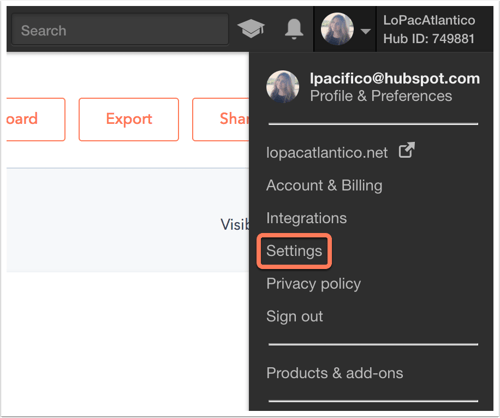This screenshot has width=500, height=418.
Task: Toggle the account menu caret arrow
Action: pos(366,31)
